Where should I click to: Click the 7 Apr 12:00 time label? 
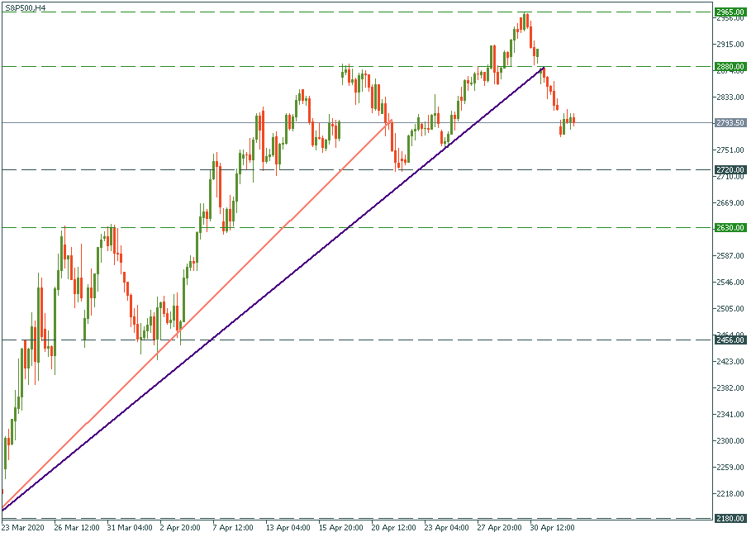click(231, 526)
